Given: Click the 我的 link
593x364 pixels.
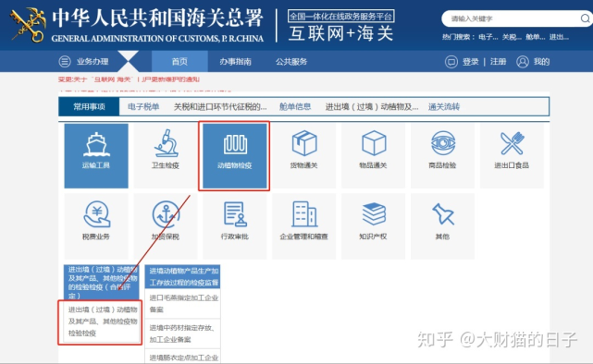Looking at the screenshot, I should (541, 62).
